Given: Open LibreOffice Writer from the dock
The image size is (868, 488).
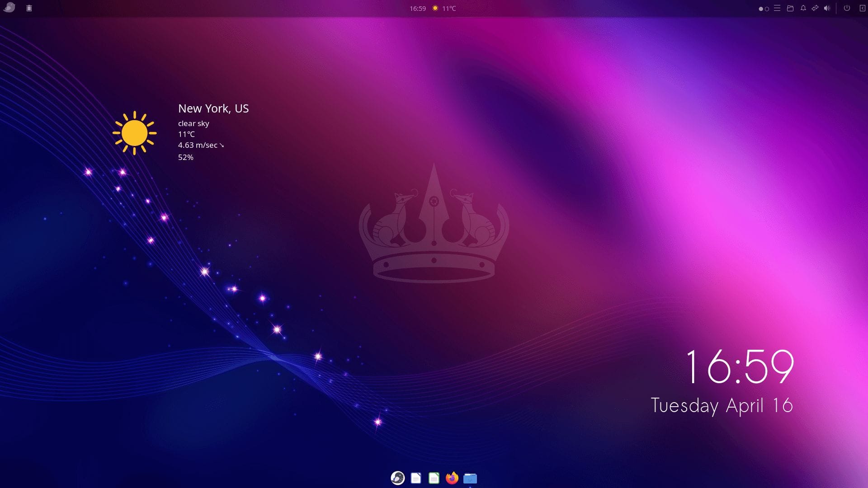Looking at the screenshot, I should [416, 478].
